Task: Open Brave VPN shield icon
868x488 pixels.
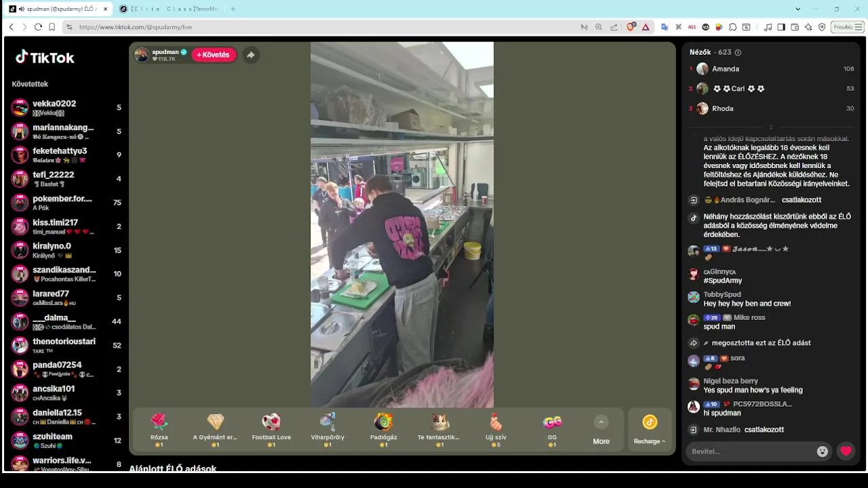Action: [822, 27]
